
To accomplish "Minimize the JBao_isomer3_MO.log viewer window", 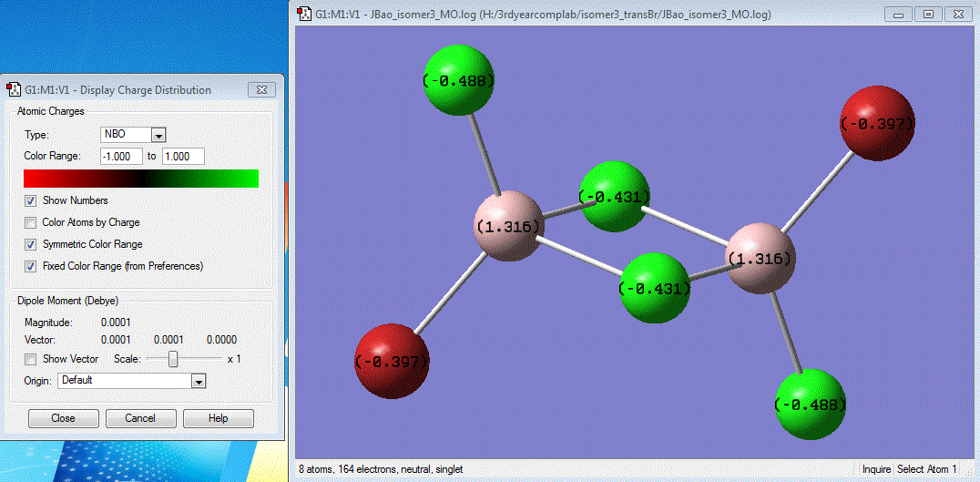I will (x=897, y=15).
